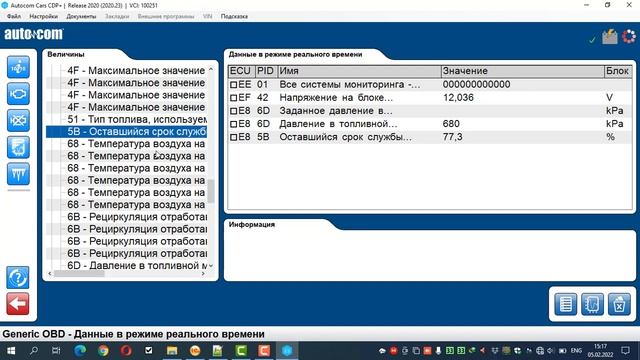The height and width of the screenshot is (360, 640).
Task: Click 'Все системы мониторинга' row name
Action: point(349,84)
